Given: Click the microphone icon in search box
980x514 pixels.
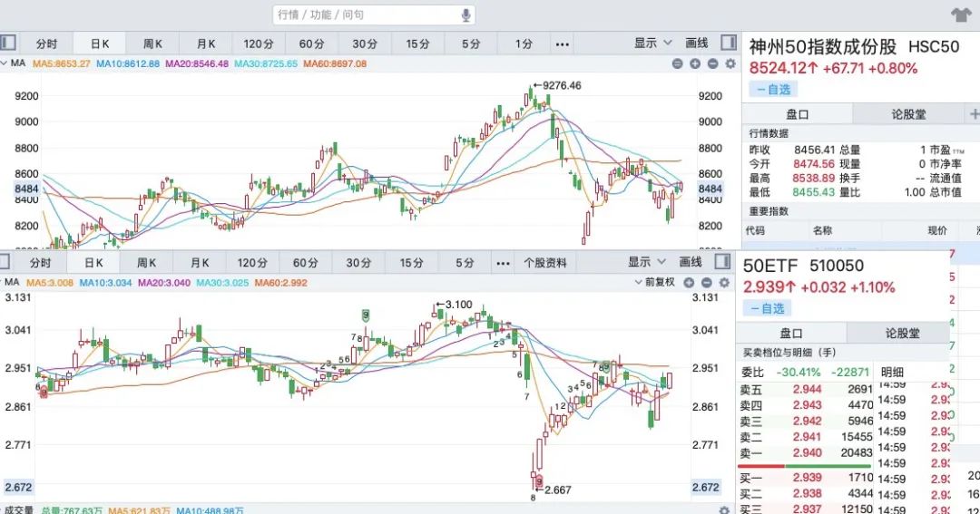Looking at the screenshot, I should click(465, 15).
